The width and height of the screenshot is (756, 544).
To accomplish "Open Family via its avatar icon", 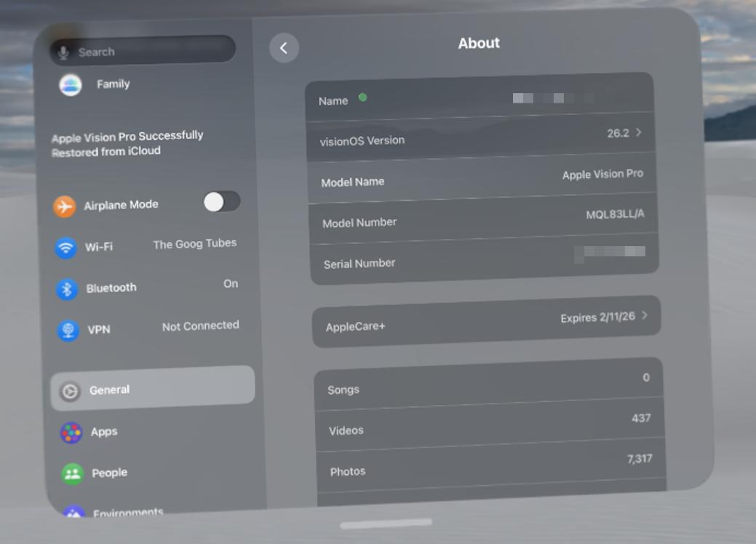I will [71, 85].
